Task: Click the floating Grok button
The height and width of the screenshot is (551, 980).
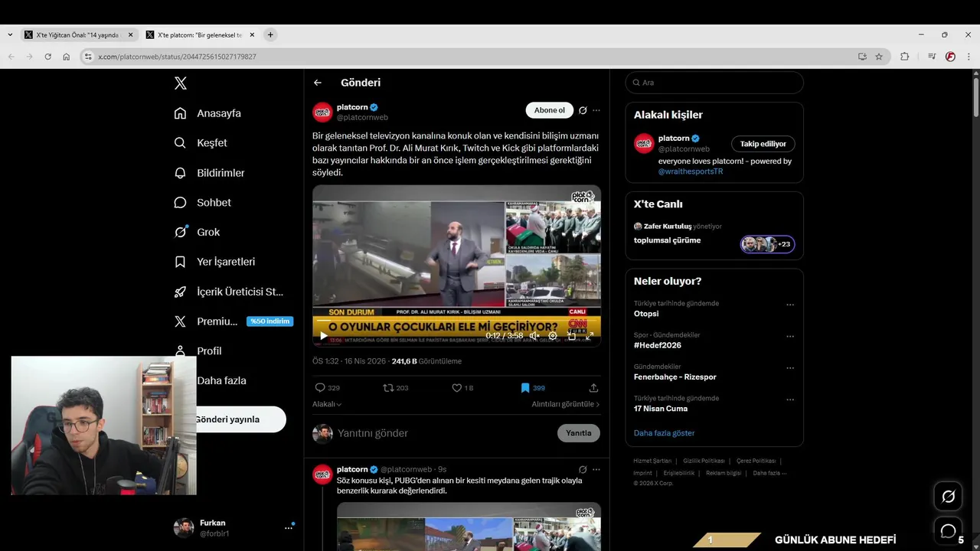Action: coord(948,497)
